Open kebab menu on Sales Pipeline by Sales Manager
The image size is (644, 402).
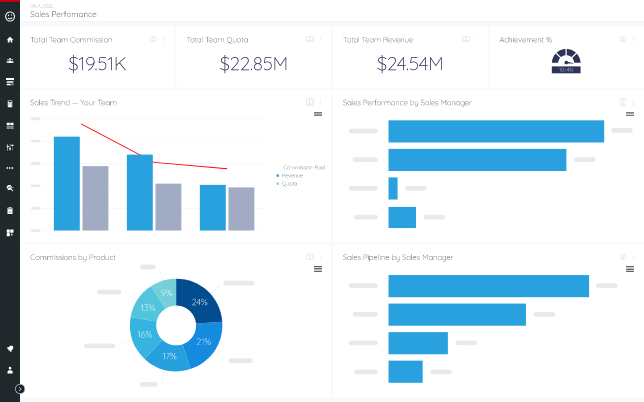click(633, 257)
